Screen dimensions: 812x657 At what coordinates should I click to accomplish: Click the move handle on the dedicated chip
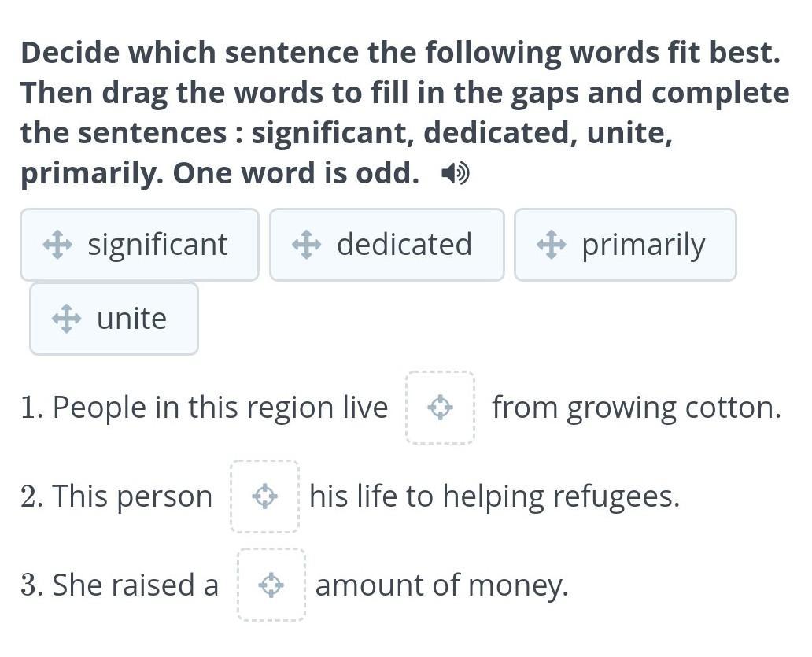(x=307, y=245)
